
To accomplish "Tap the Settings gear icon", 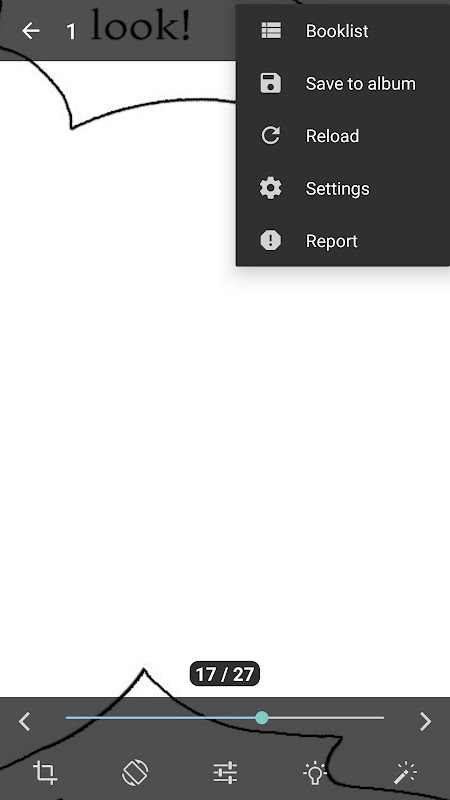I will coord(270,188).
